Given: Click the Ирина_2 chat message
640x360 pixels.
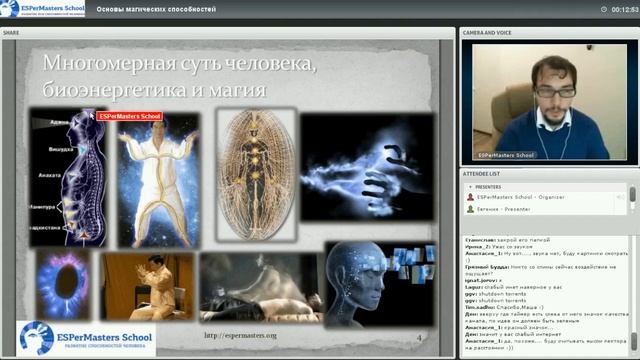Looking at the screenshot, I should [x=499, y=247].
